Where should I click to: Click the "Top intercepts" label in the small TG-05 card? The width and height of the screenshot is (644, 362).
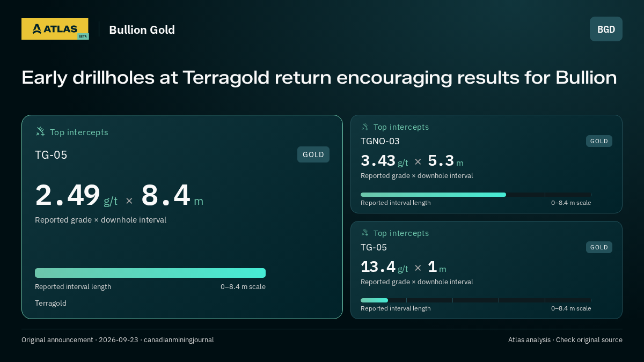[x=401, y=233]
